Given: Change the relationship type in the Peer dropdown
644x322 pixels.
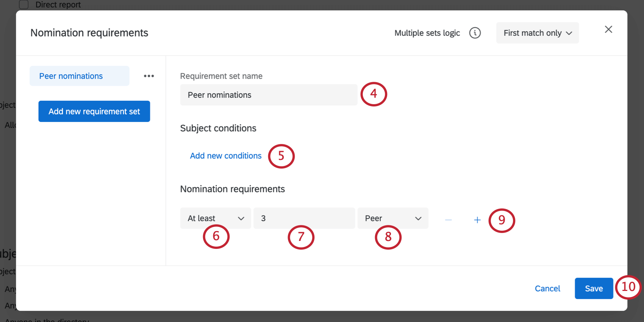Looking at the screenshot, I should 393,218.
